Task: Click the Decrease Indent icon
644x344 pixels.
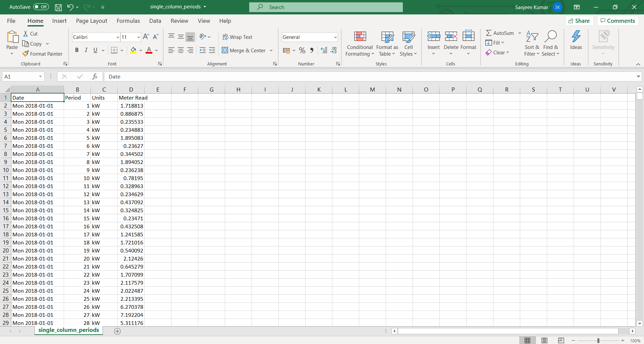Action: point(203,50)
